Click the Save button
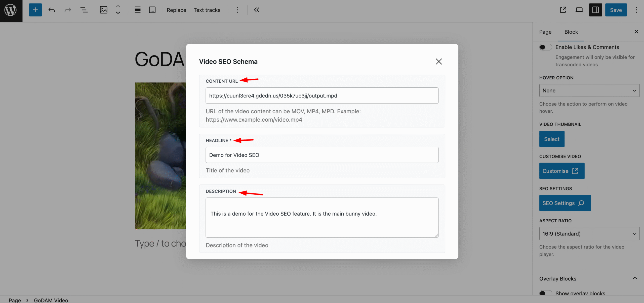The height and width of the screenshot is (303, 644). coord(616,10)
